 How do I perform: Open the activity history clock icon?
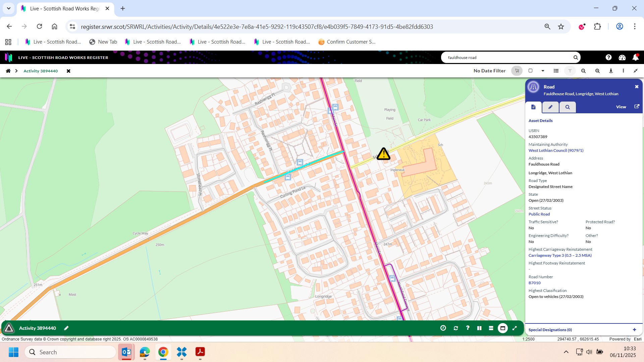click(443, 328)
